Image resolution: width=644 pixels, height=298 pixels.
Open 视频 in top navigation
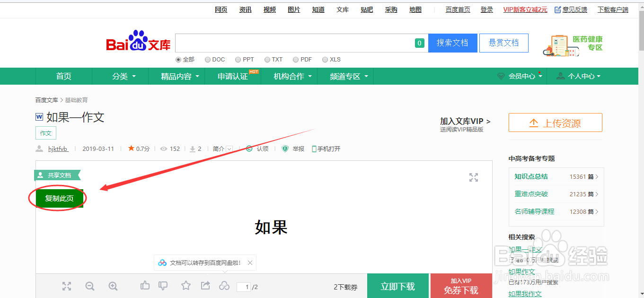(270, 9)
